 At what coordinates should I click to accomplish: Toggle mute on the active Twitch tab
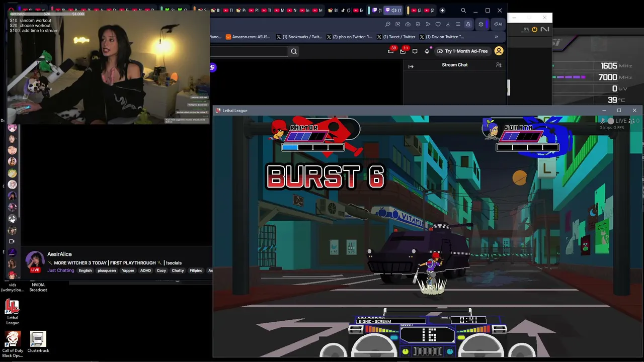coord(393,10)
